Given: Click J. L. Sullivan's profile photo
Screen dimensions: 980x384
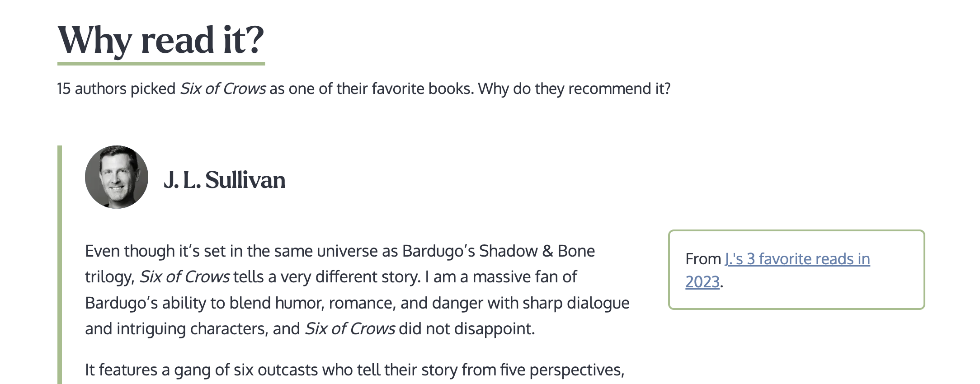Looking at the screenshot, I should coord(117,177).
